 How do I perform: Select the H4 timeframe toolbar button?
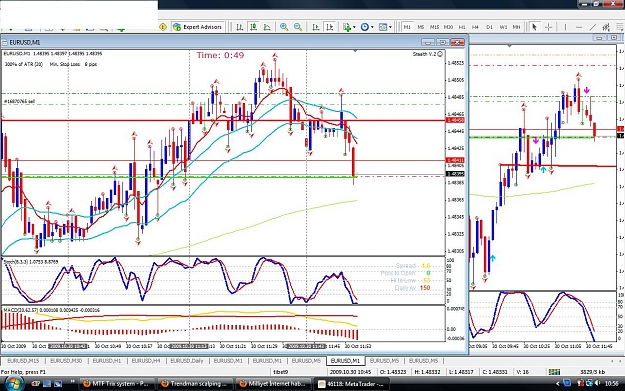click(x=476, y=27)
